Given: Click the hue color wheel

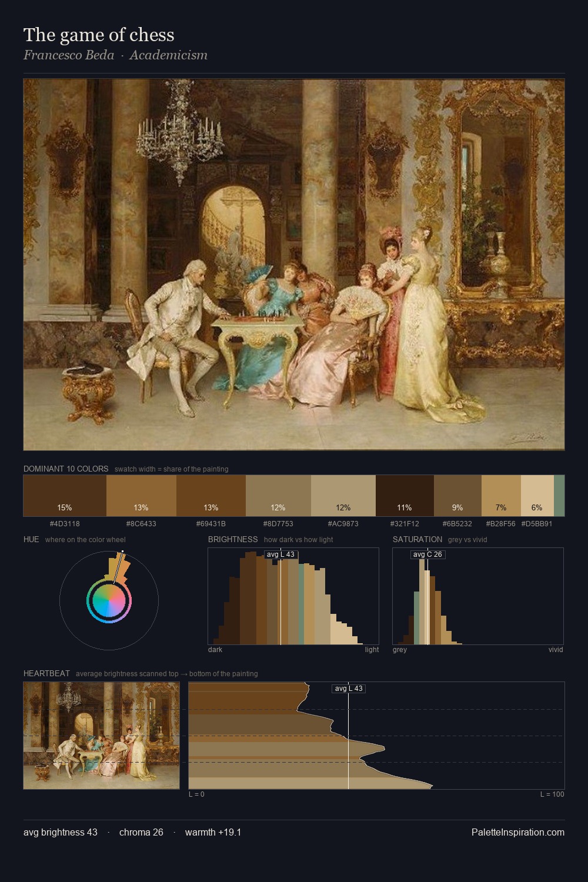Looking at the screenshot, I should (x=109, y=600).
